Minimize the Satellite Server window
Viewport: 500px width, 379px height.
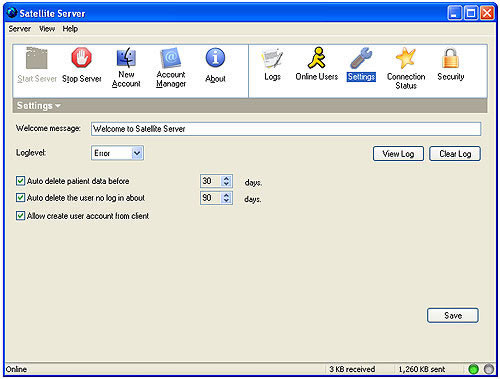(x=455, y=13)
